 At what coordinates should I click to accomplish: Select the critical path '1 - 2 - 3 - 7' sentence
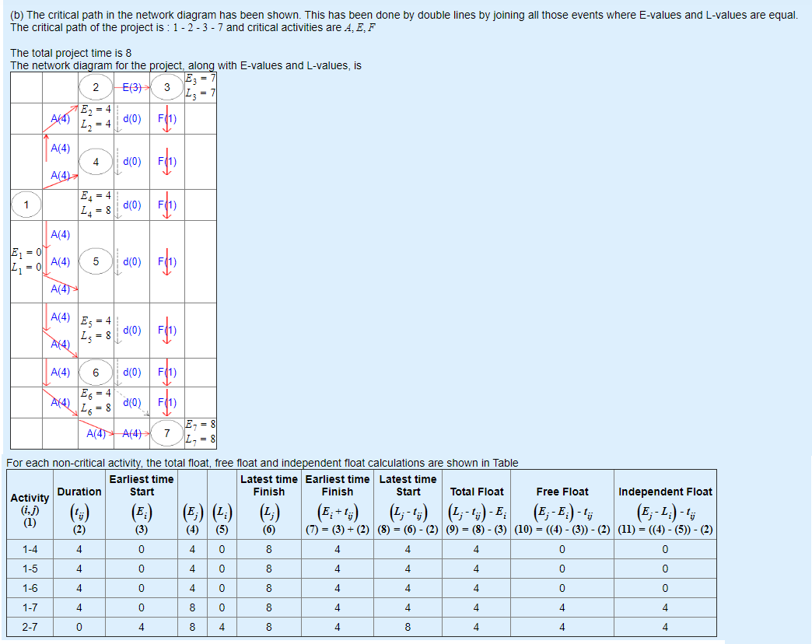192,27
